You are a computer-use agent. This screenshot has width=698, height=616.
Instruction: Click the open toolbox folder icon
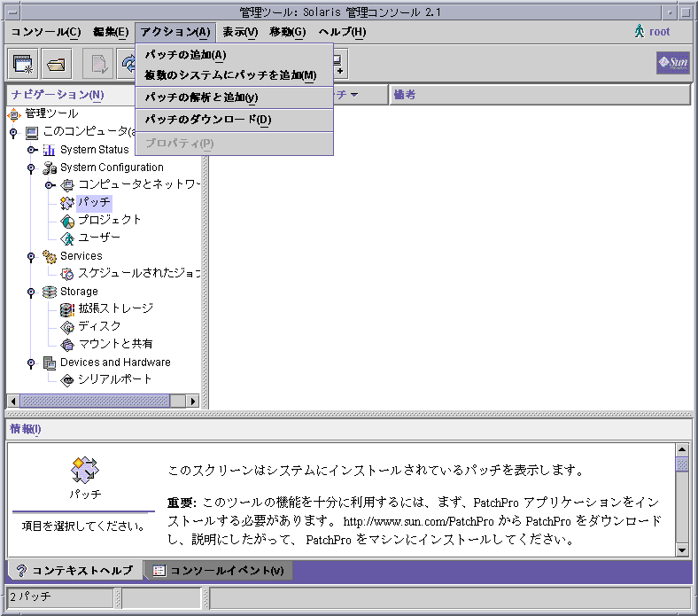pos(56,64)
